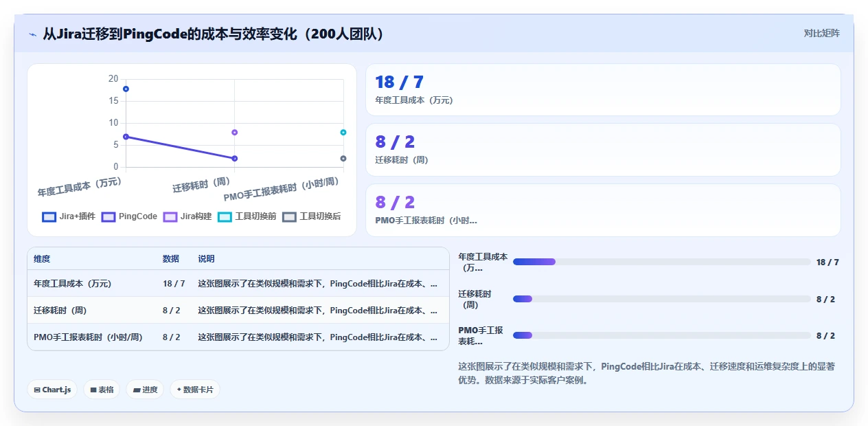Click the Jira+插件 data point at 18
The width and height of the screenshot is (868, 426).
[126, 89]
